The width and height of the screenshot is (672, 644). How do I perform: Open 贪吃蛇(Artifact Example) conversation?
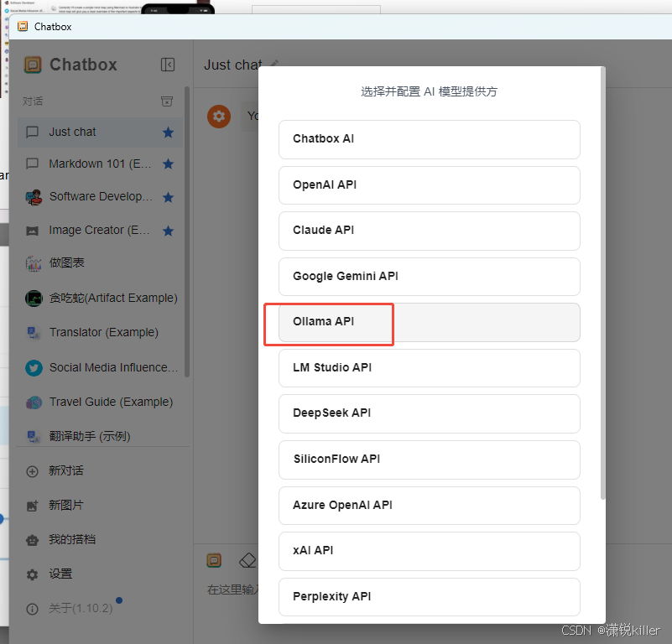click(101, 298)
